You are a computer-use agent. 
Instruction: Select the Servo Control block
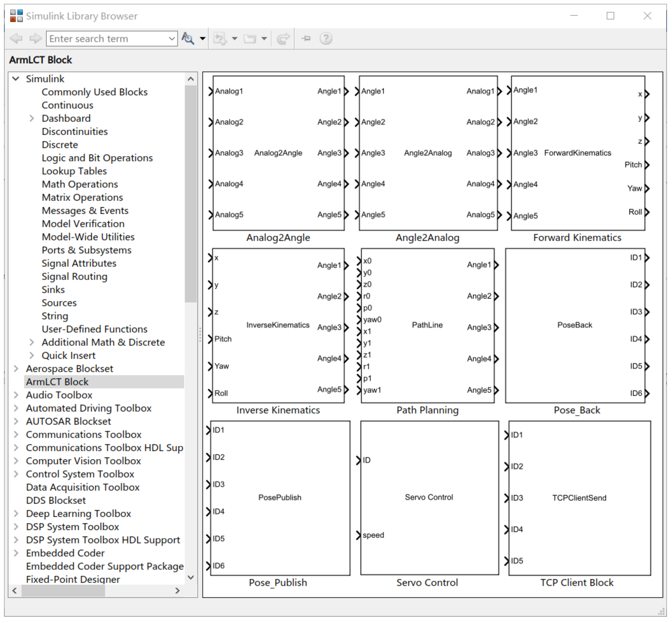point(429,498)
